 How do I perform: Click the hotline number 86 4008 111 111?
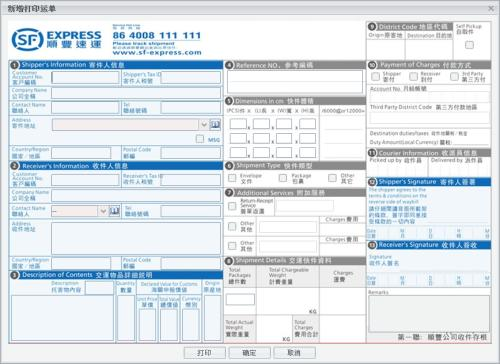157,35
